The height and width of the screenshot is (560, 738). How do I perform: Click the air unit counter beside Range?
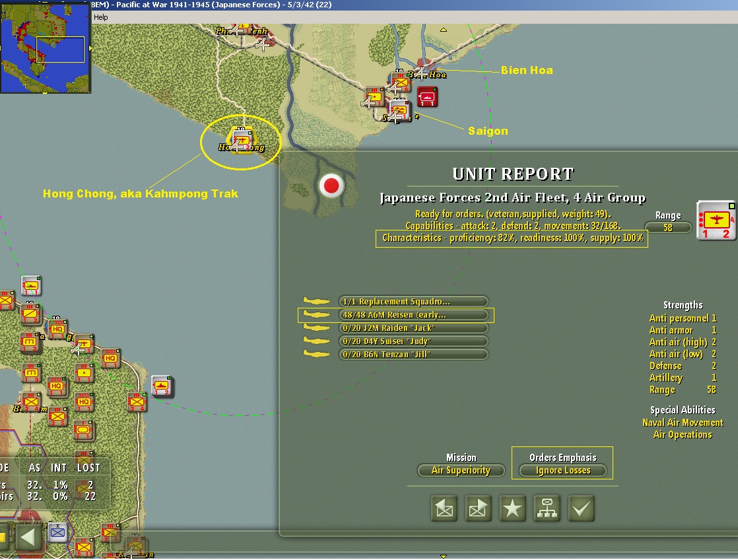[716, 221]
